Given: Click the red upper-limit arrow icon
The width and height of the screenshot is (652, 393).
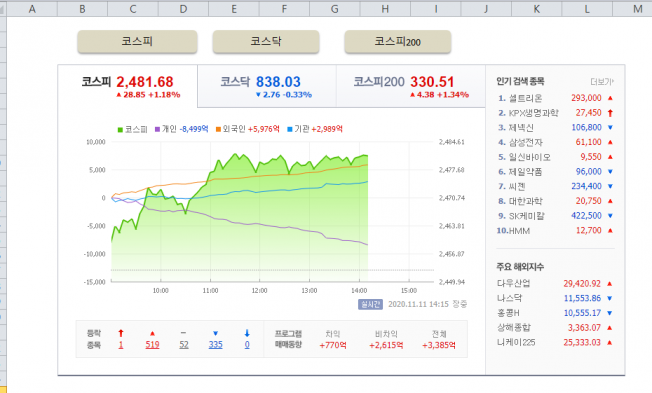Looking at the screenshot, I should tap(121, 333).
